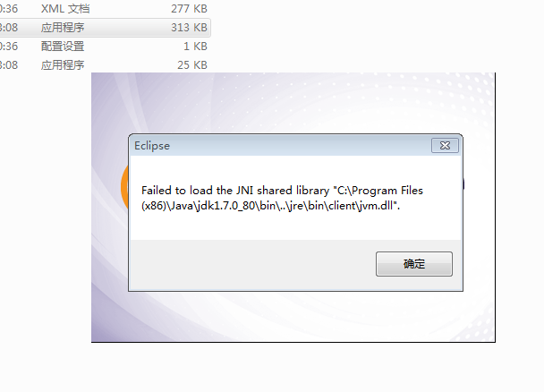Select the highlighted 应用程序 313 KB row

(x=105, y=28)
